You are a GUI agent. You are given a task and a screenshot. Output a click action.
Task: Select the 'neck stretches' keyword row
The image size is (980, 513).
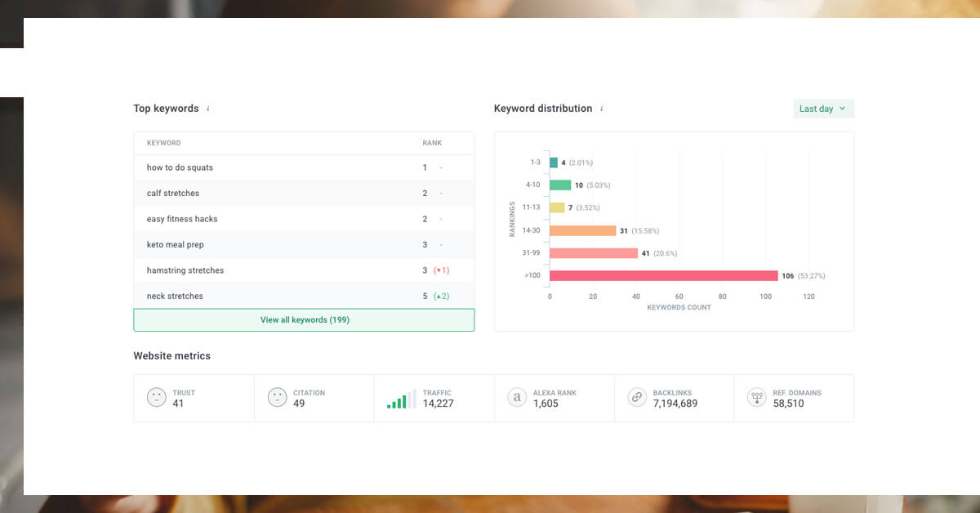[x=304, y=296]
